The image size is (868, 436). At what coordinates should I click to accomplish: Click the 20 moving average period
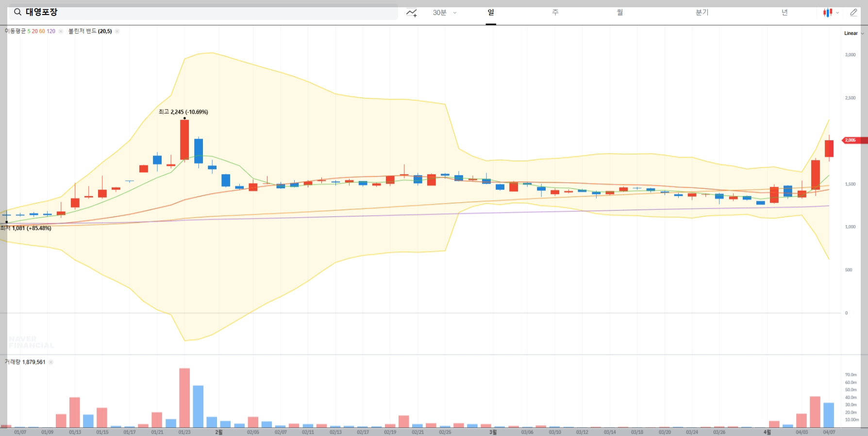pyautogui.click(x=34, y=31)
